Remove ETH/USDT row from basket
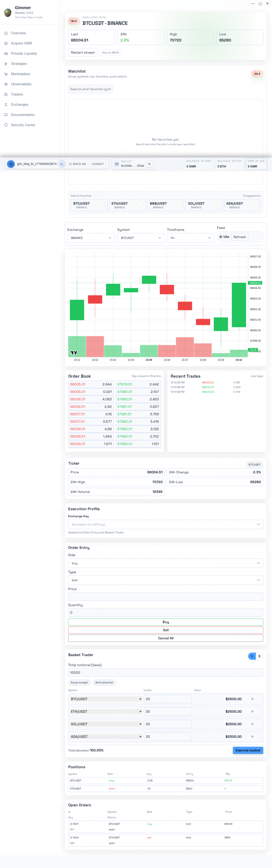The image size is (272, 868). click(x=252, y=712)
